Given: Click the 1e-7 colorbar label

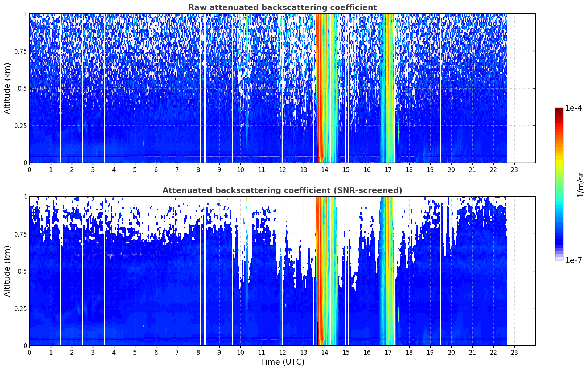Looking at the screenshot, I should pos(573,260).
